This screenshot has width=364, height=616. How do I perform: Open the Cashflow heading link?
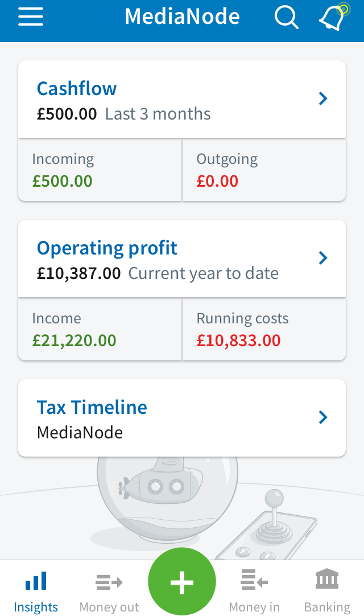point(76,89)
